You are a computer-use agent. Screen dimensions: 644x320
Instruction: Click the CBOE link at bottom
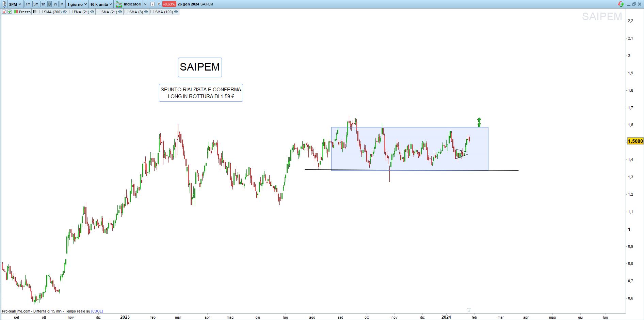[x=97, y=311]
